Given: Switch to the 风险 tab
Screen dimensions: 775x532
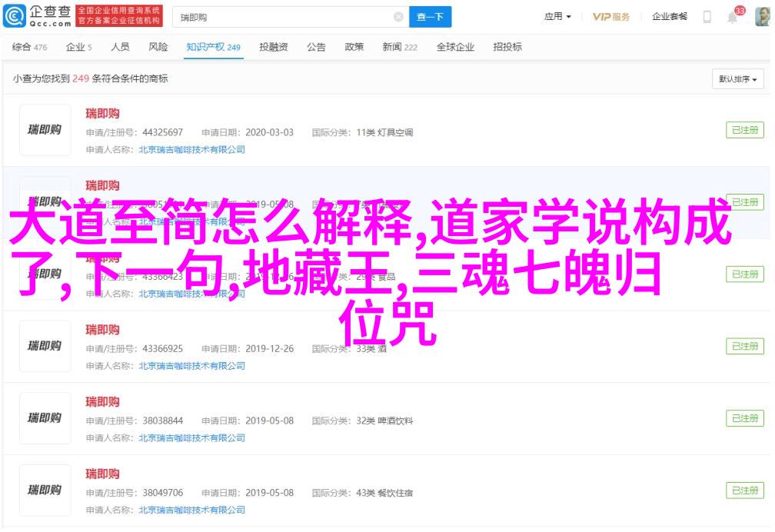Looking at the screenshot, I should click(x=158, y=47).
